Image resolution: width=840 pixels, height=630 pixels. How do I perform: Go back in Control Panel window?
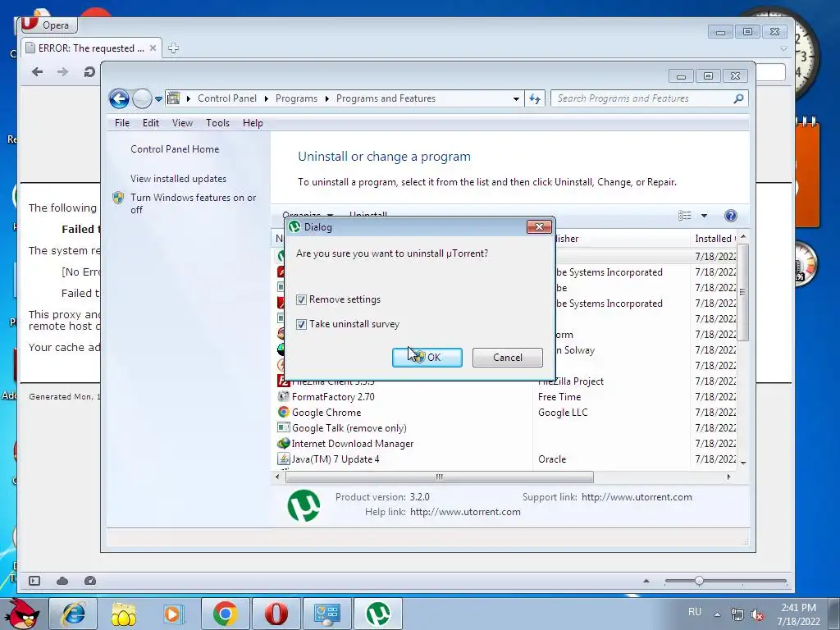pyautogui.click(x=119, y=98)
